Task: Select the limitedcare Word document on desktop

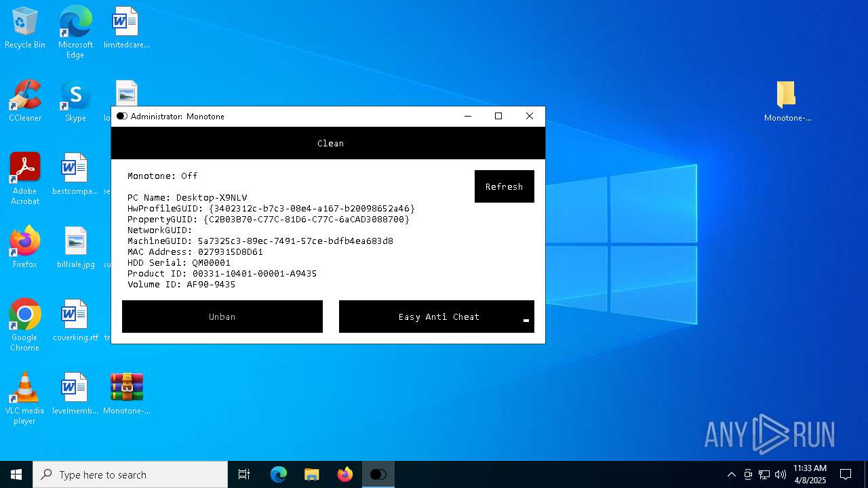Action: [126, 28]
